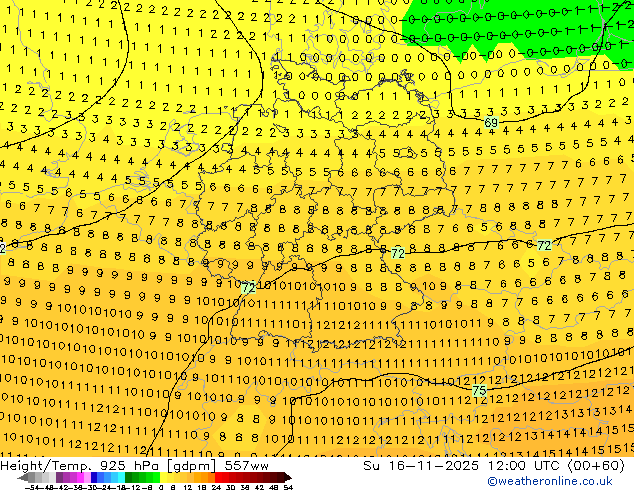Pick the bright yellow swatch in the legend

pyautogui.click(x=164, y=478)
